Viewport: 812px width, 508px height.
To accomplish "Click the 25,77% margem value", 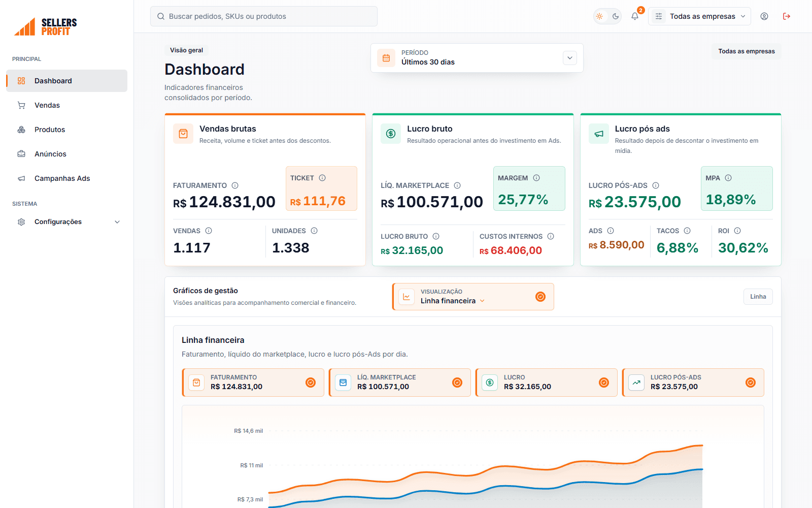I will [523, 200].
